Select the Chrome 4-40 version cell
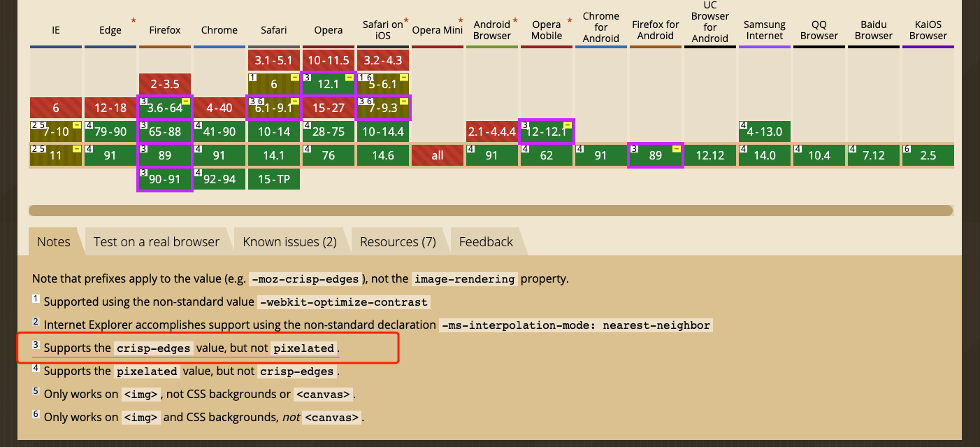The image size is (980, 447). (x=219, y=108)
